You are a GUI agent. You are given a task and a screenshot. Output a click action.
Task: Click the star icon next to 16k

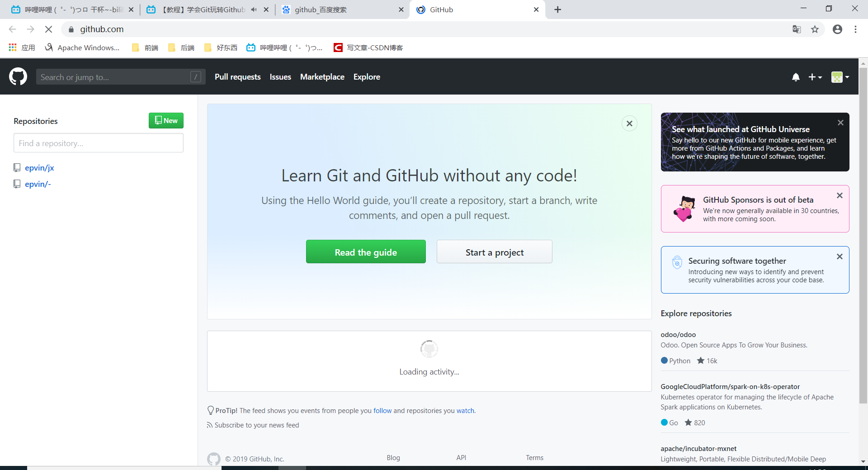point(701,361)
